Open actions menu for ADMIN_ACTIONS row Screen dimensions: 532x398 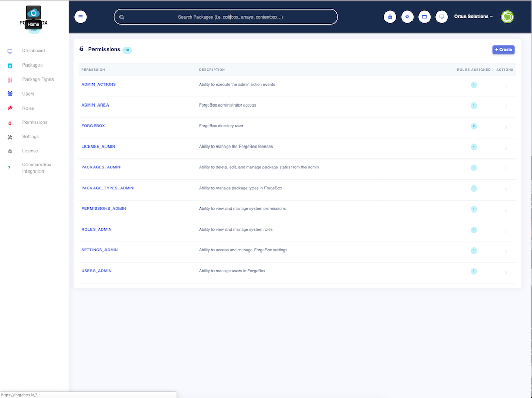click(x=506, y=86)
